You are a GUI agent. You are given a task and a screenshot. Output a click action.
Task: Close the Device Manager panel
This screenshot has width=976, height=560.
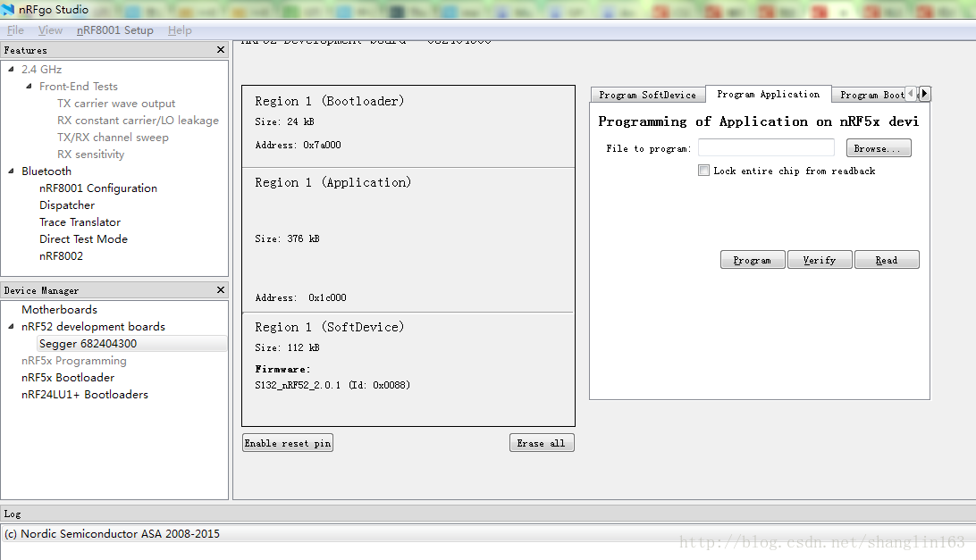point(221,290)
